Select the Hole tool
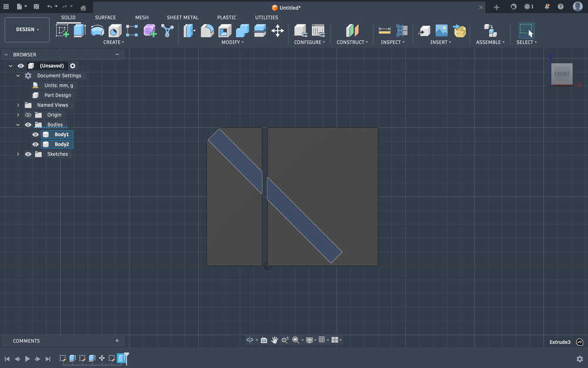 [115, 31]
